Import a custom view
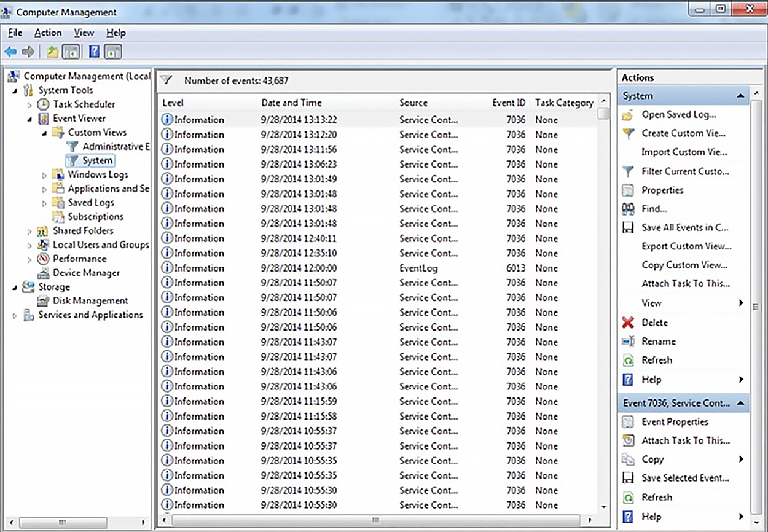Image resolution: width=768 pixels, height=532 pixels. click(685, 152)
